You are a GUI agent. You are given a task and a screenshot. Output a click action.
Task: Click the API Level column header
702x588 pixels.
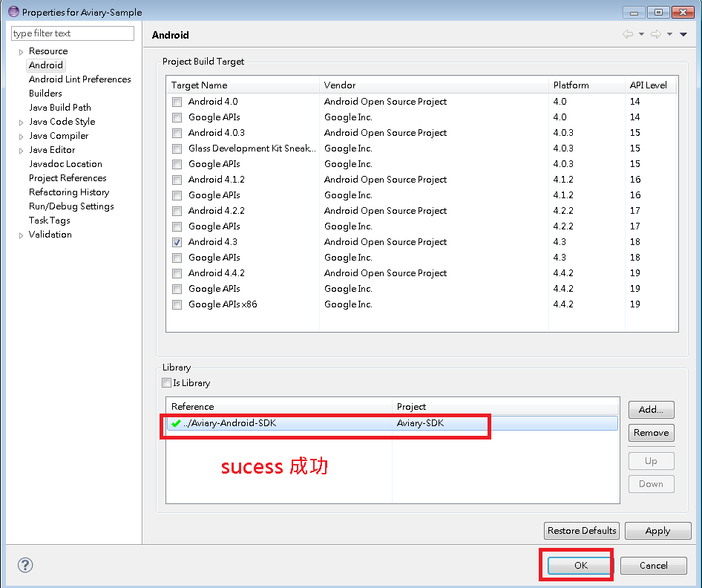[x=651, y=85]
